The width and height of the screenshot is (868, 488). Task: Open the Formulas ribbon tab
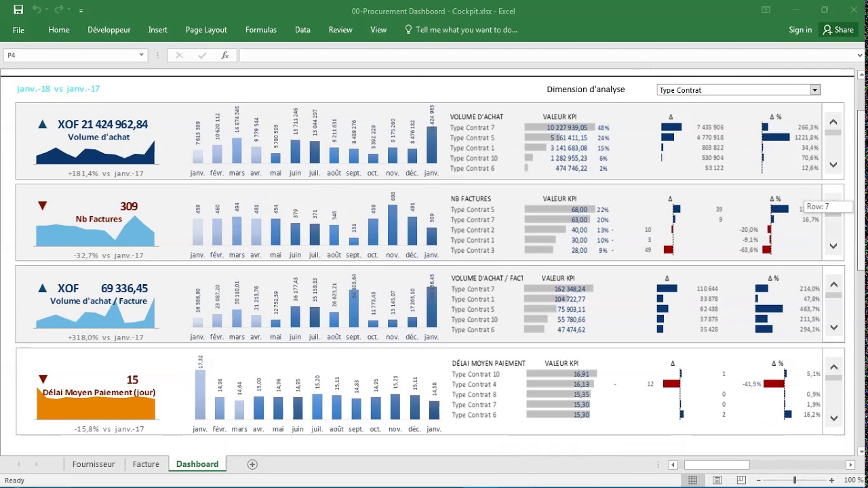(261, 30)
